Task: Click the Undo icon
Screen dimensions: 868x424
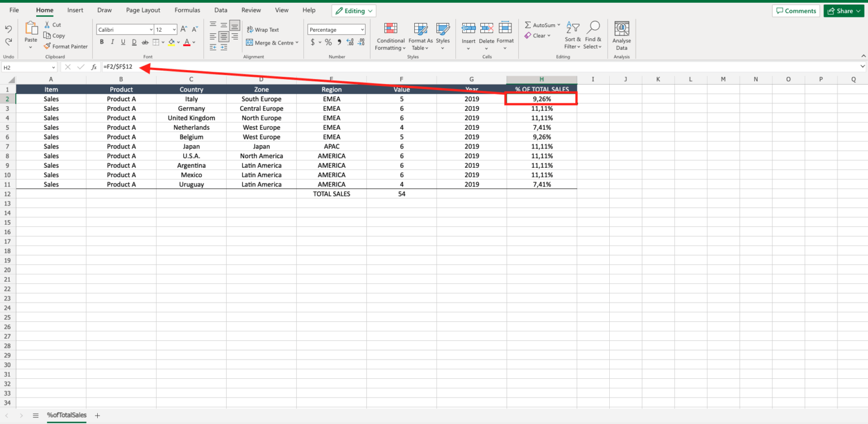Action: [x=8, y=28]
